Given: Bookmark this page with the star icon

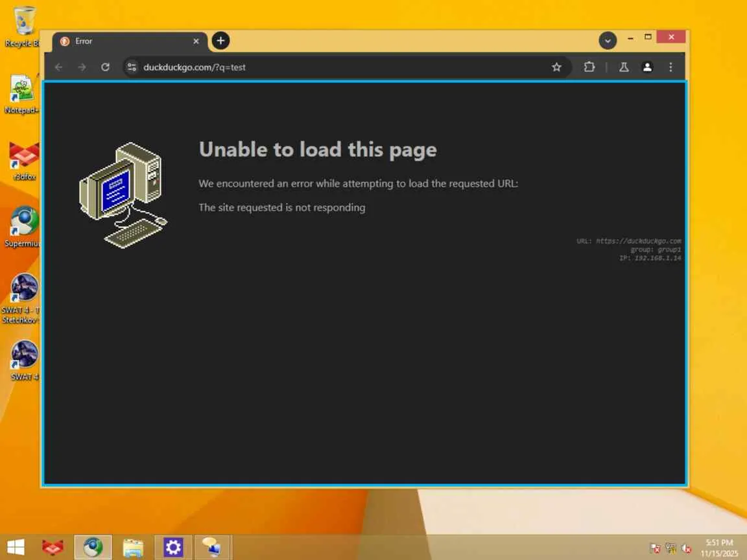Looking at the screenshot, I should [x=556, y=67].
